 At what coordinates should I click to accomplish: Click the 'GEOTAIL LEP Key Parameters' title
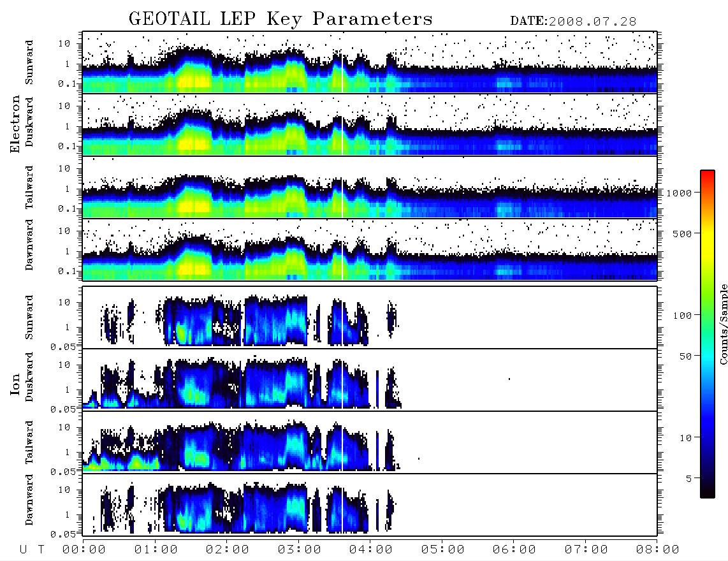click(280, 19)
